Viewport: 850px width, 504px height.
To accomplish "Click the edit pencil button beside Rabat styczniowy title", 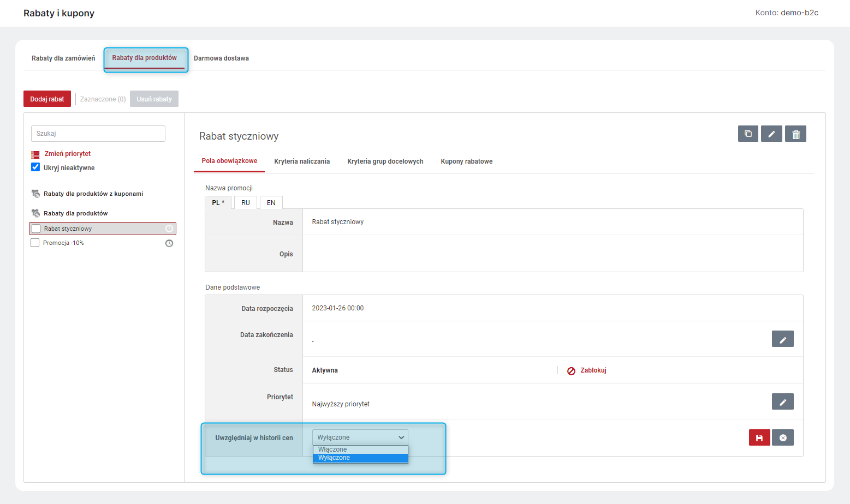I will click(x=771, y=134).
